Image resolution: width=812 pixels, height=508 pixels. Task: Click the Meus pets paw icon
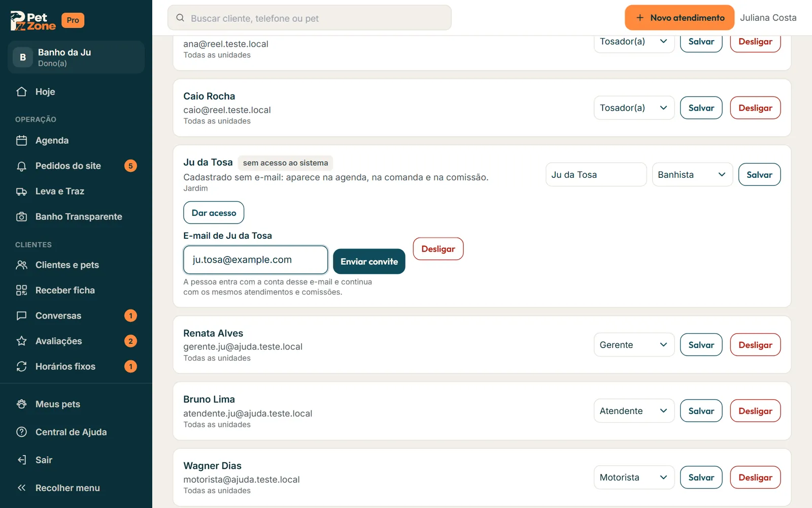[x=21, y=404]
